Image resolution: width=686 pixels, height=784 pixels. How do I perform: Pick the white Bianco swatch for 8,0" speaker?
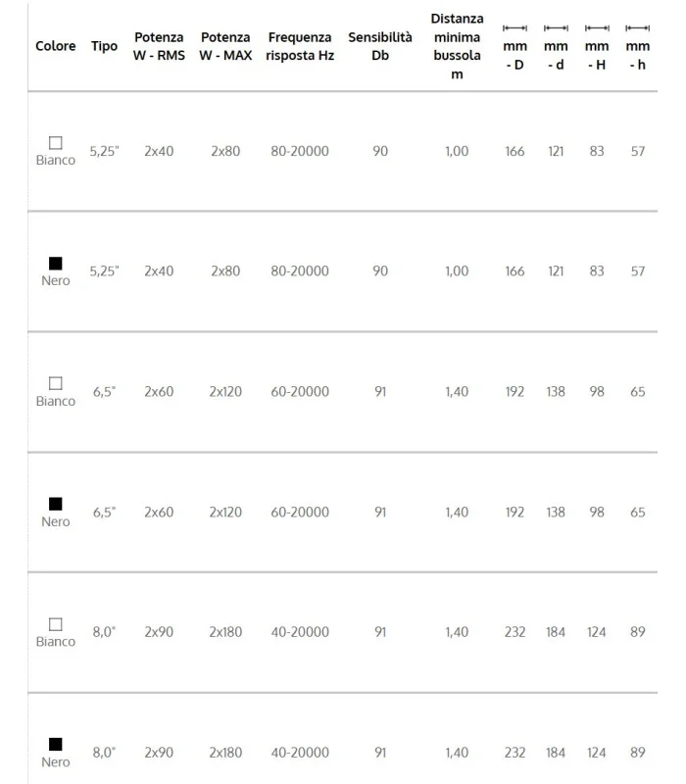click(56, 624)
